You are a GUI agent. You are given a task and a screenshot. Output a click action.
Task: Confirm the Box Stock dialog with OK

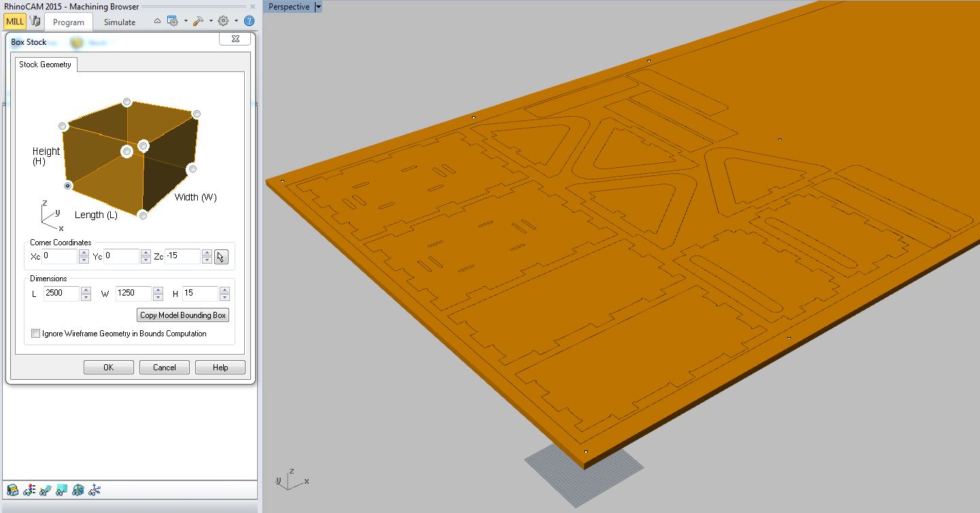pos(109,368)
